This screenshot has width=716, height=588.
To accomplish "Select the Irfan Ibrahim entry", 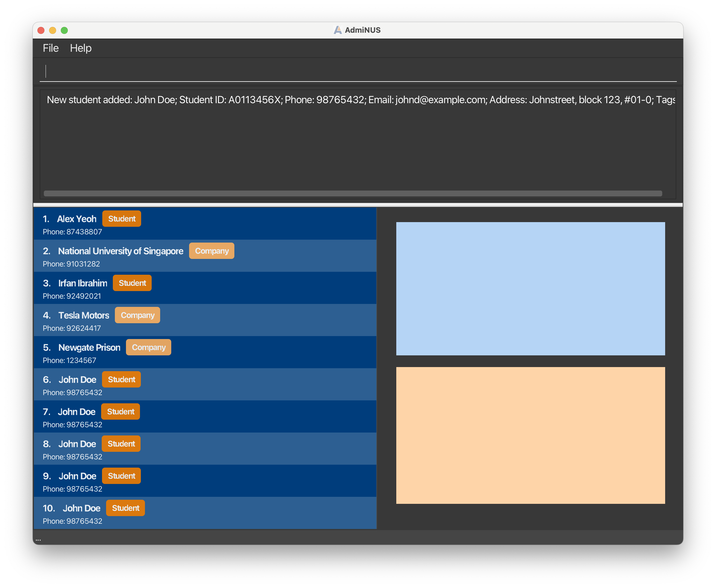I will pos(82,283).
